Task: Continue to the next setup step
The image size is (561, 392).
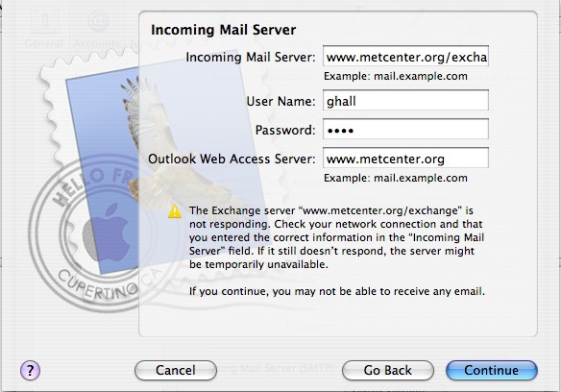Action: click(x=492, y=370)
